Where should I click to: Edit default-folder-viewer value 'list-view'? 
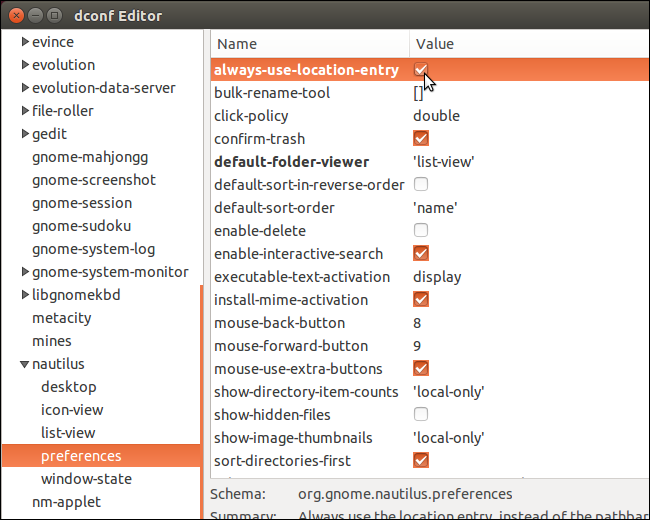point(444,162)
